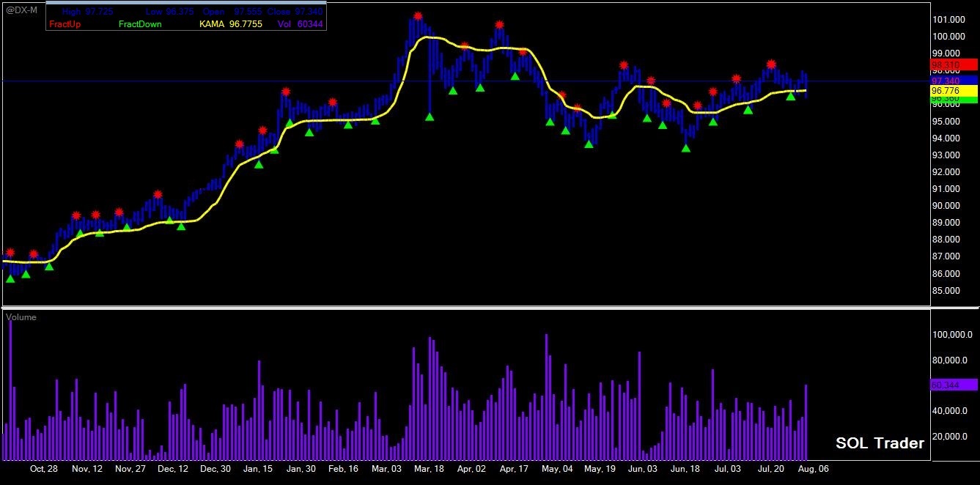Screen dimensions: 980x485
Task: Click the 85.000 price axis label
Action: point(946,291)
